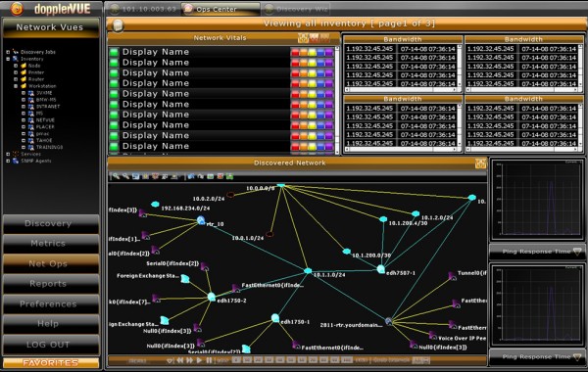Select the TAHOE workstation
The image size is (588, 372).
coord(44,140)
